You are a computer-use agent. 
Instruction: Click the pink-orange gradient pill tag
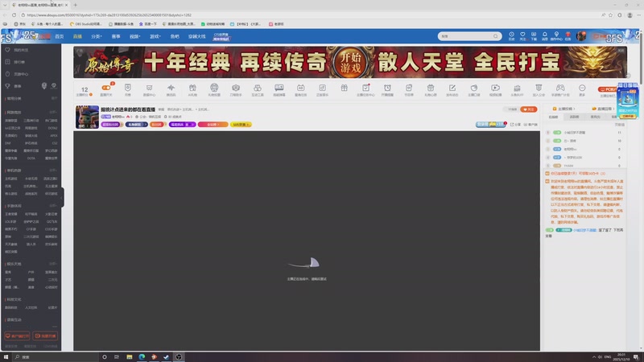point(213,125)
